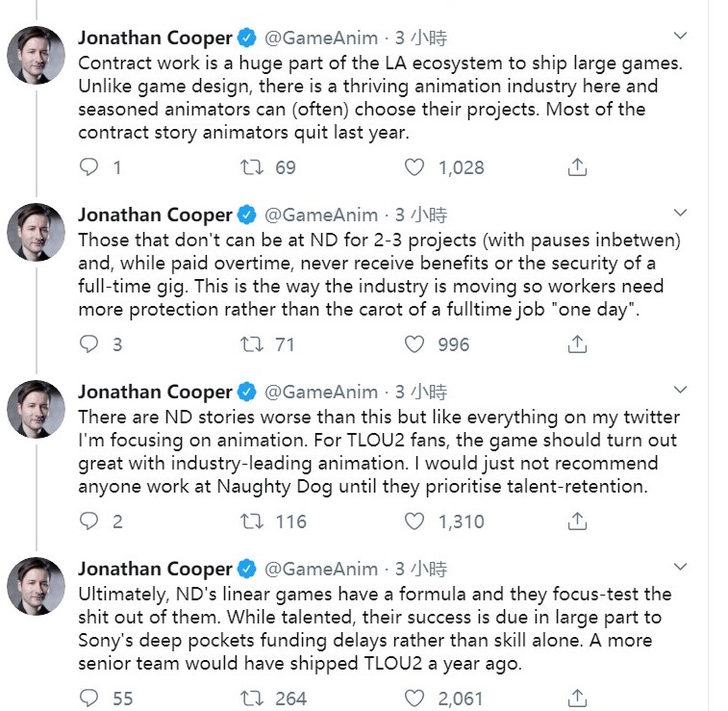Open the options chevron on the first tweet
728x711 pixels.
click(x=680, y=36)
